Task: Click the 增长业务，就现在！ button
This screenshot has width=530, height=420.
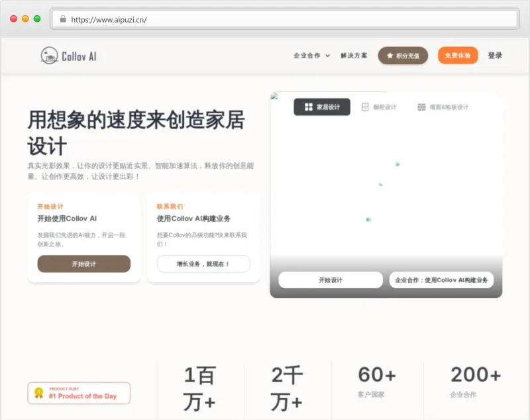Action: pos(203,264)
